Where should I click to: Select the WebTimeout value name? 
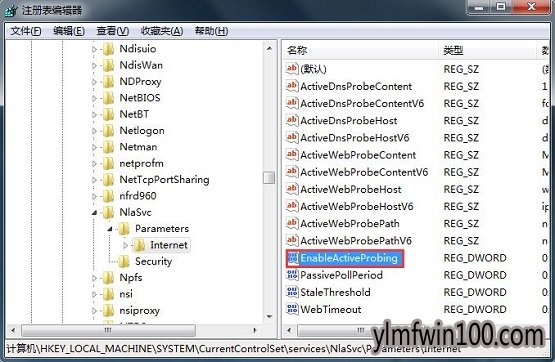(x=331, y=309)
